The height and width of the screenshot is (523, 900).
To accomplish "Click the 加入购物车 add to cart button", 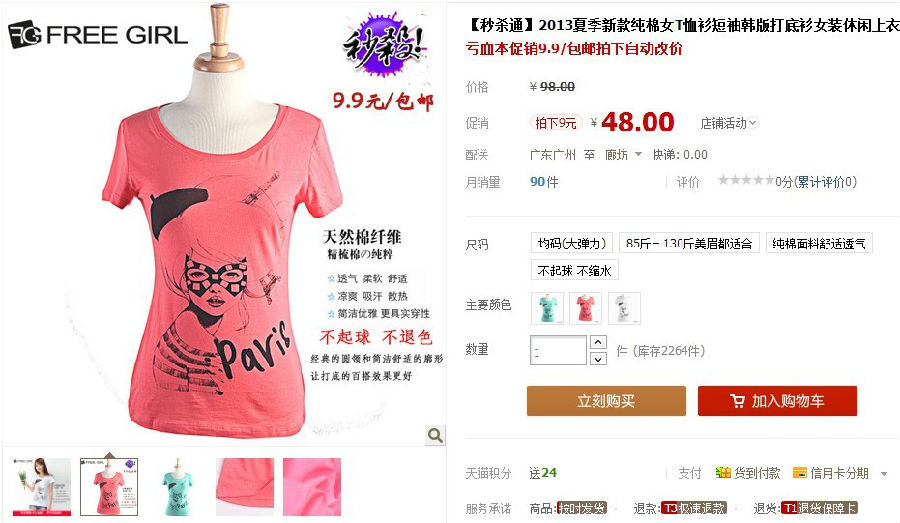I will [777, 401].
